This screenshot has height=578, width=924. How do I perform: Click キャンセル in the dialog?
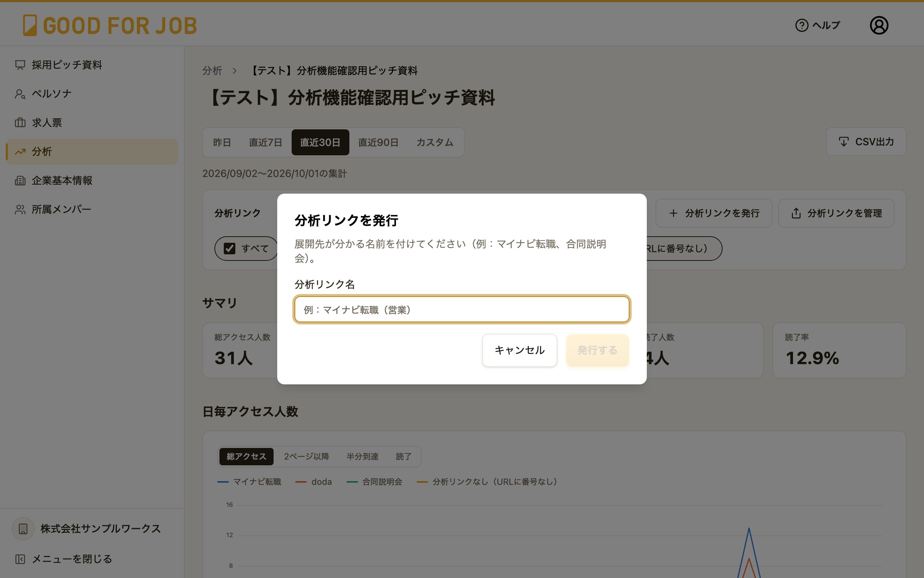pyautogui.click(x=519, y=350)
